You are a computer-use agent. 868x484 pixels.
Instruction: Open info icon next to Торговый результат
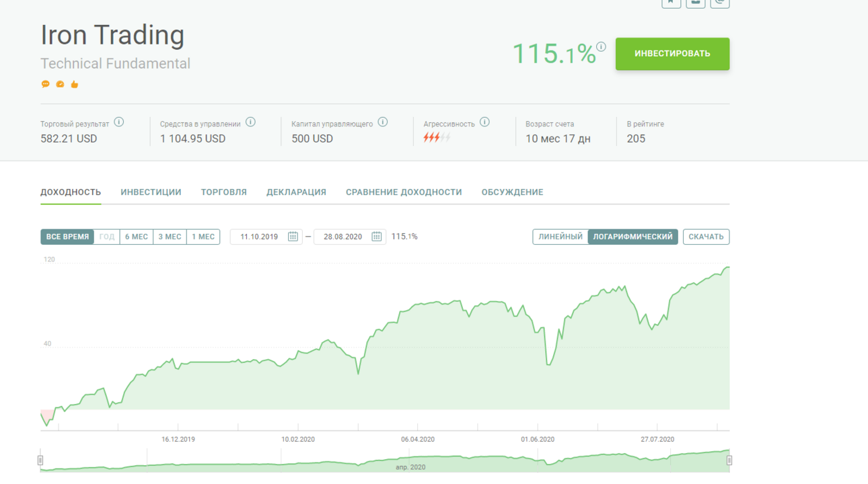(x=119, y=122)
